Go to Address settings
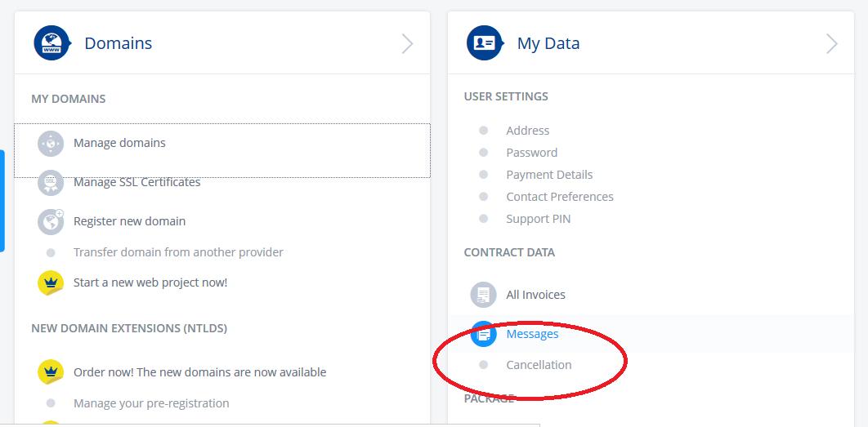 tap(527, 131)
